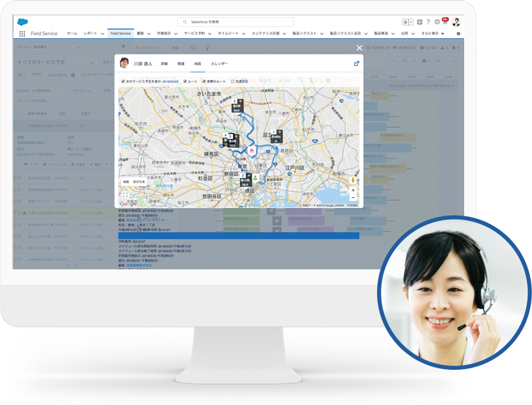This screenshot has height=405, width=532.
Task: Expand the レポート tab dropdown chevron
Action: pos(102,33)
